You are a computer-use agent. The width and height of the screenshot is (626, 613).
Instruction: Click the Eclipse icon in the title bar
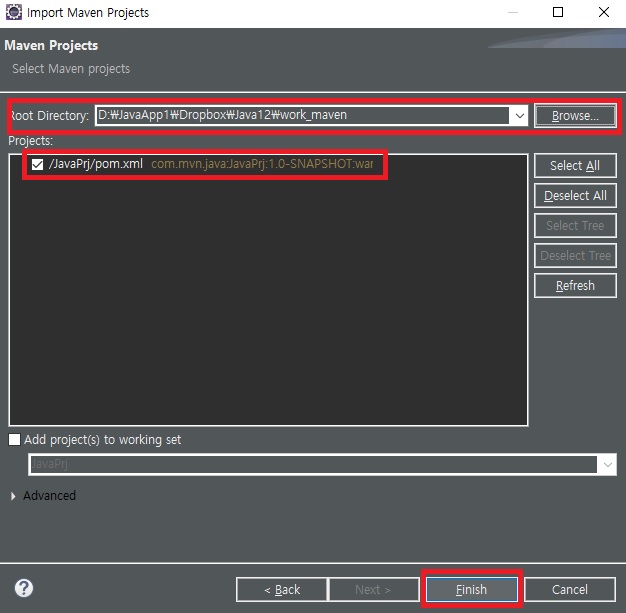[x=14, y=12]
